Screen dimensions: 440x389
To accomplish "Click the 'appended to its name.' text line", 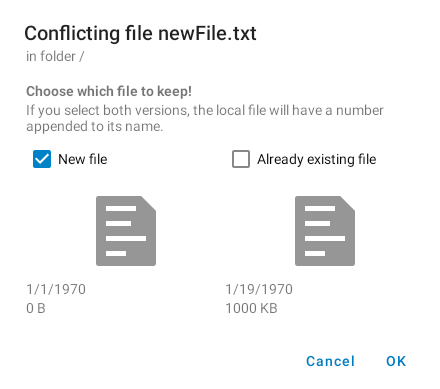I will [x=95, y=126].
